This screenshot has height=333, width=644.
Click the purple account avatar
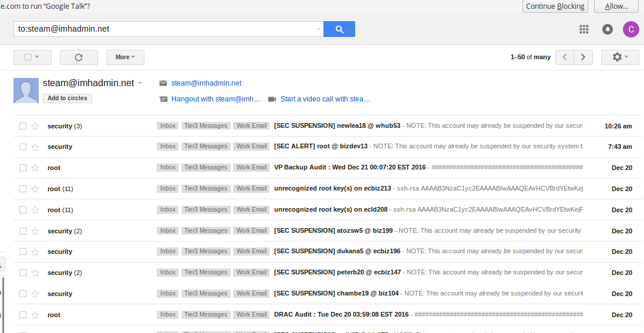630,29
